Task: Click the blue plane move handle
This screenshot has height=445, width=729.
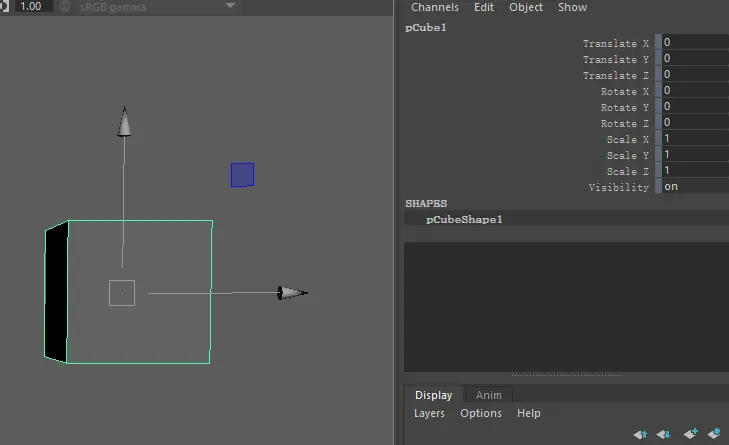Action: pyautogui.click(x=242, y=175)
